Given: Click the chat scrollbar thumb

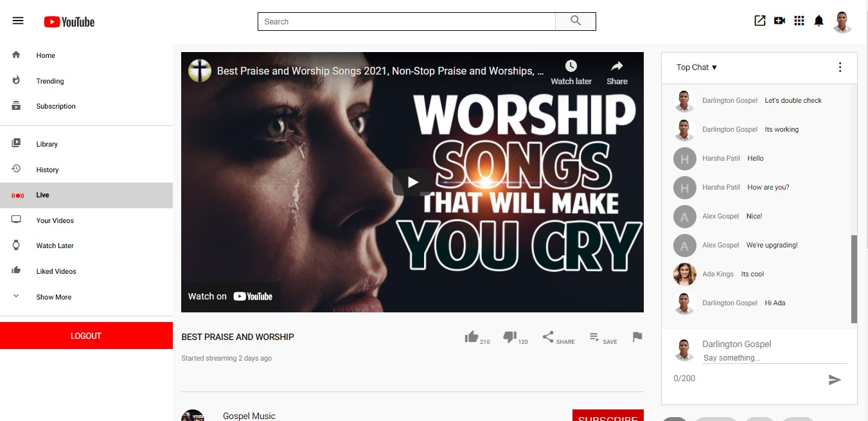Looking at the screenshot, I should [x=854, y=279].
